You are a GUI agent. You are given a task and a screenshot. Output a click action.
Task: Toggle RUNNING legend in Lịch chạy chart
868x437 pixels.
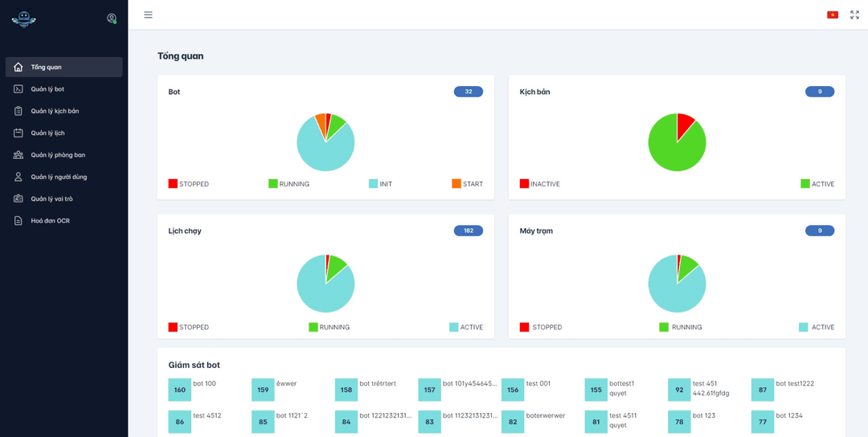[329, 327]
